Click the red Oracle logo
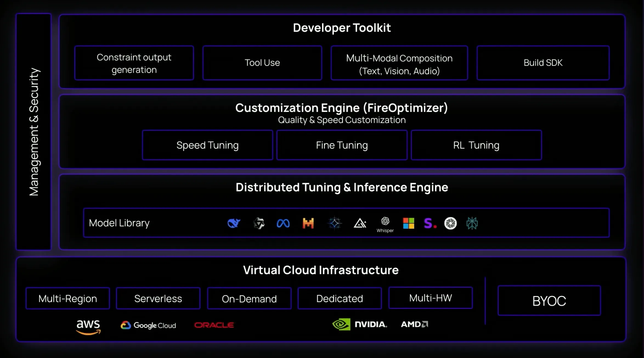The width and height of the screenshot is (644, 358). (x=214, y=325)
